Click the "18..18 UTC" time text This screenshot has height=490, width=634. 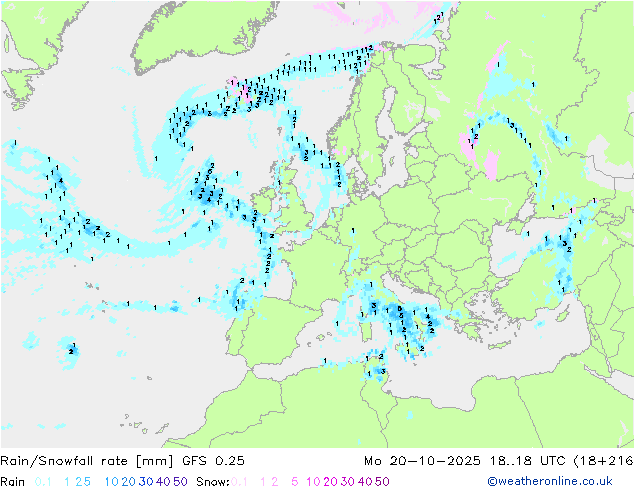(527, 461)
